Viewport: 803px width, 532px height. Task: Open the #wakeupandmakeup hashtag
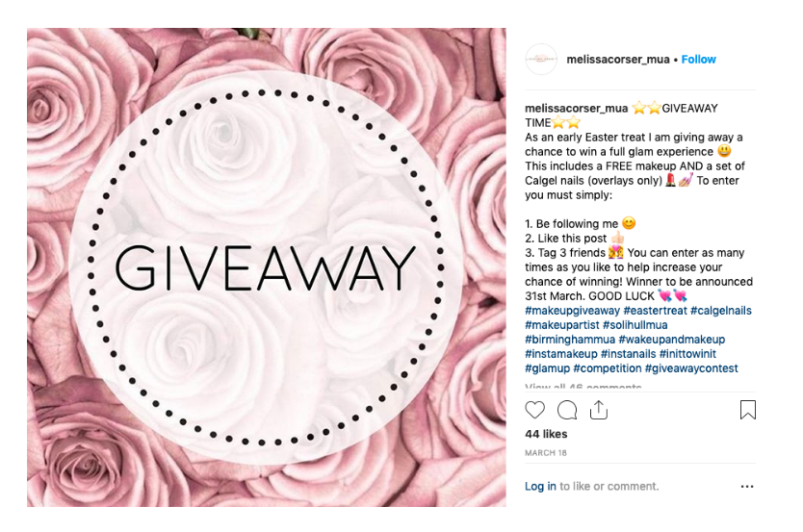click(x=672, y=340)
